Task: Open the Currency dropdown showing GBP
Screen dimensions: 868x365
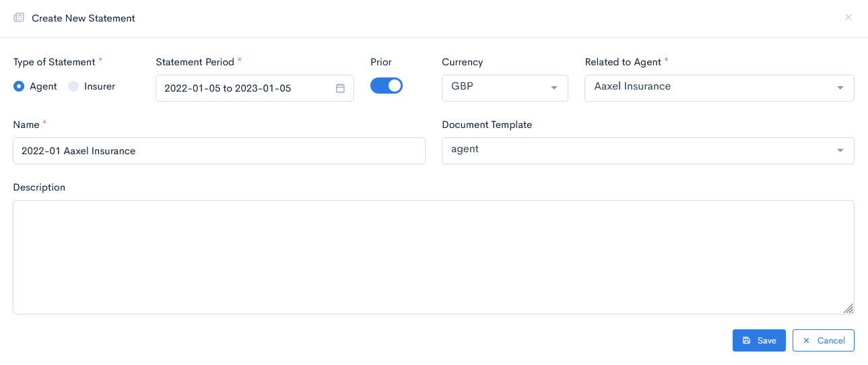Action: coord(504,88)
